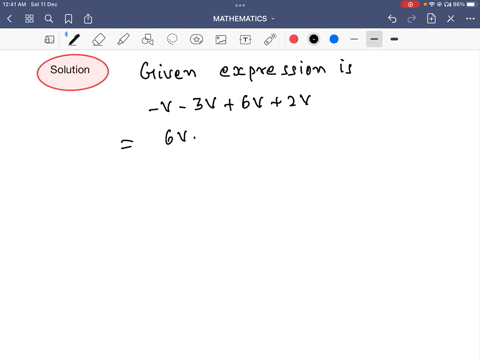Choose the blue pen color
Image resolution: width=480 pixels, height=360 pixels.
(x=334, y=39)
